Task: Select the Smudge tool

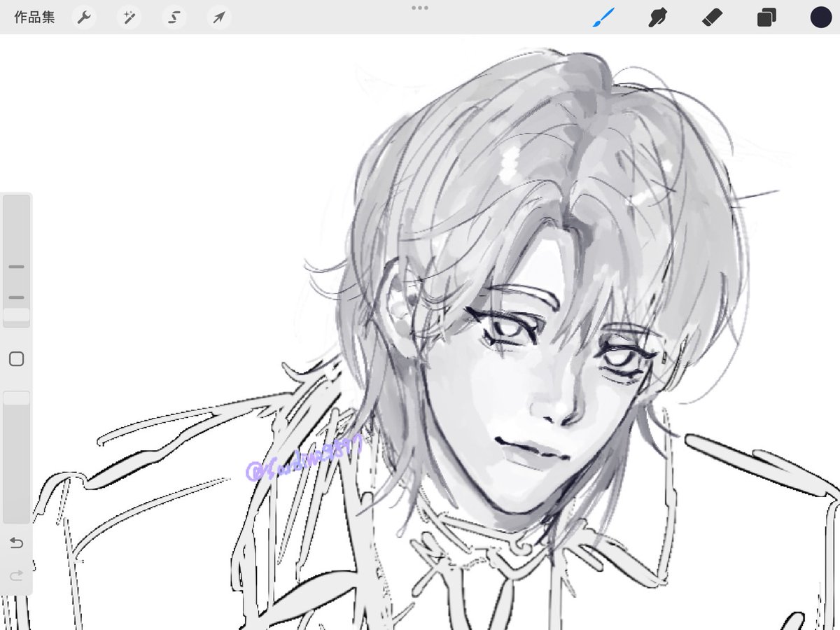Action: click(x=657, y=17)
